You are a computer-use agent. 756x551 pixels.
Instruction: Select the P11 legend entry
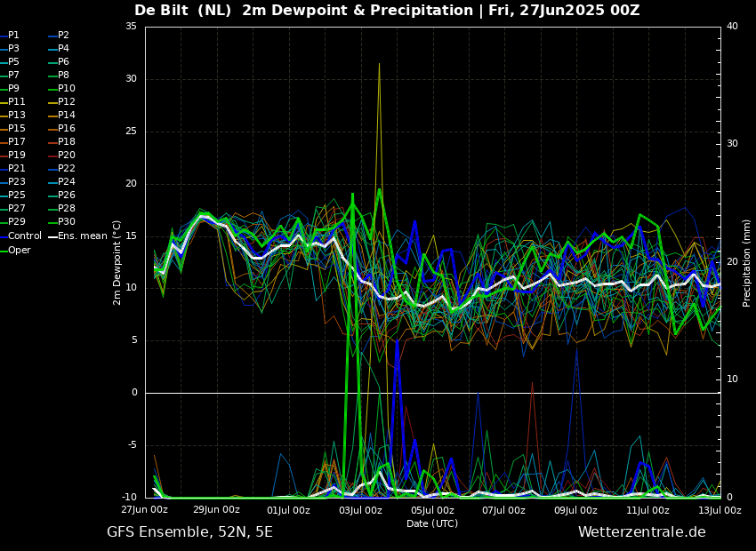click(x=16, y=102)
